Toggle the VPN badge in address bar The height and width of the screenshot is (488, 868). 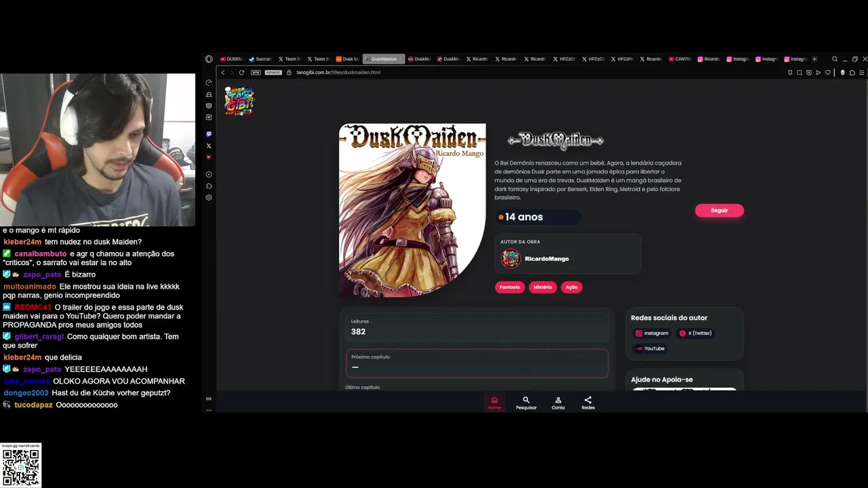pos(256,73)
